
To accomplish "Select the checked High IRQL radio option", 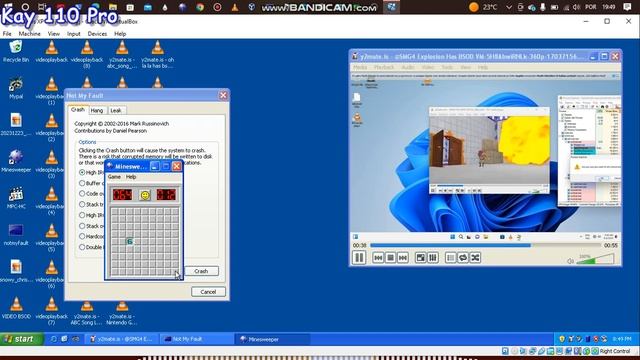I will pyautogui.click(x=82, y=173).
